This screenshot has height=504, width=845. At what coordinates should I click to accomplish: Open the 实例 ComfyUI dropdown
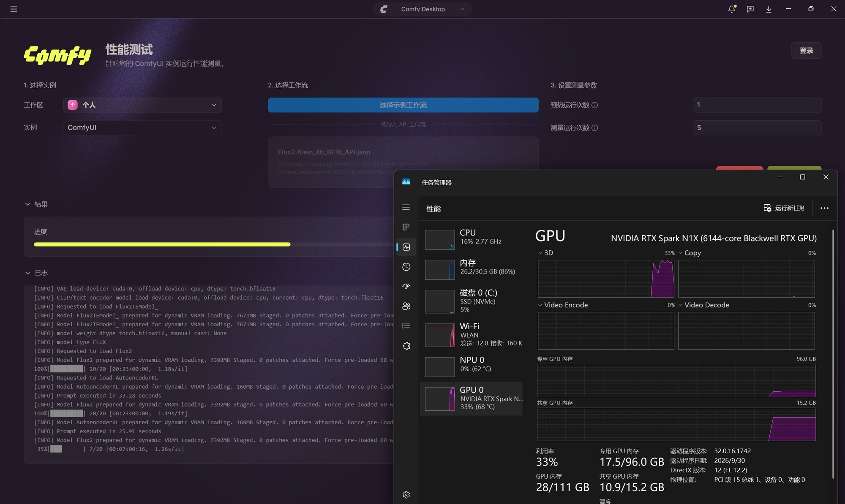pos(142,128)
